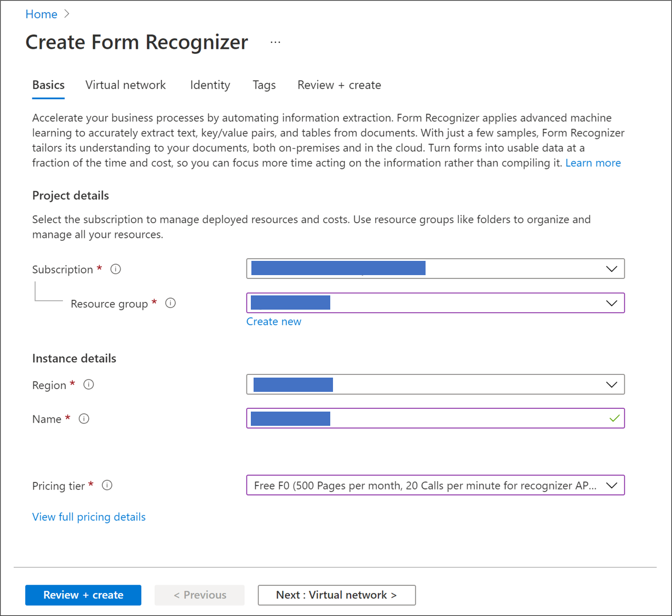The image size is (672, 616).
Task: Open the ellipsis more options menu
Action: pyautogui.click(x=275, y=42)
